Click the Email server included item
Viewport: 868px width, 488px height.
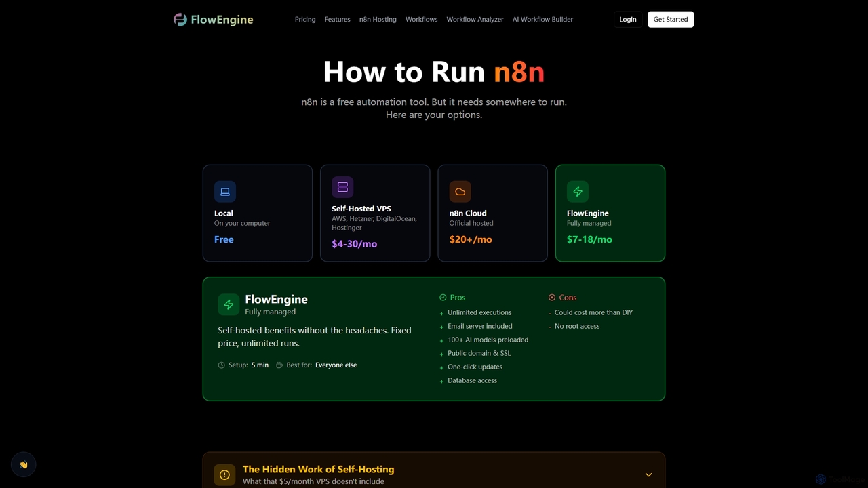coord(480,327)
